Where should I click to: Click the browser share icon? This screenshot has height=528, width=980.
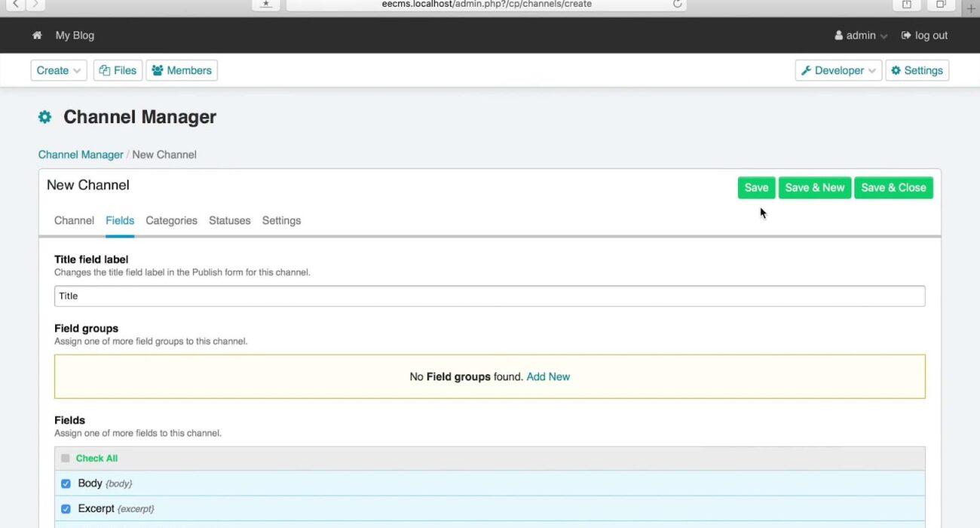pos(907,5)
